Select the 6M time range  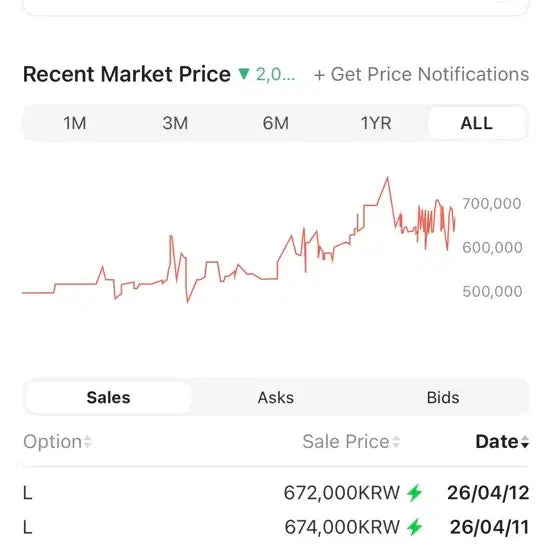pyautogui.click(x=276, y=123)
